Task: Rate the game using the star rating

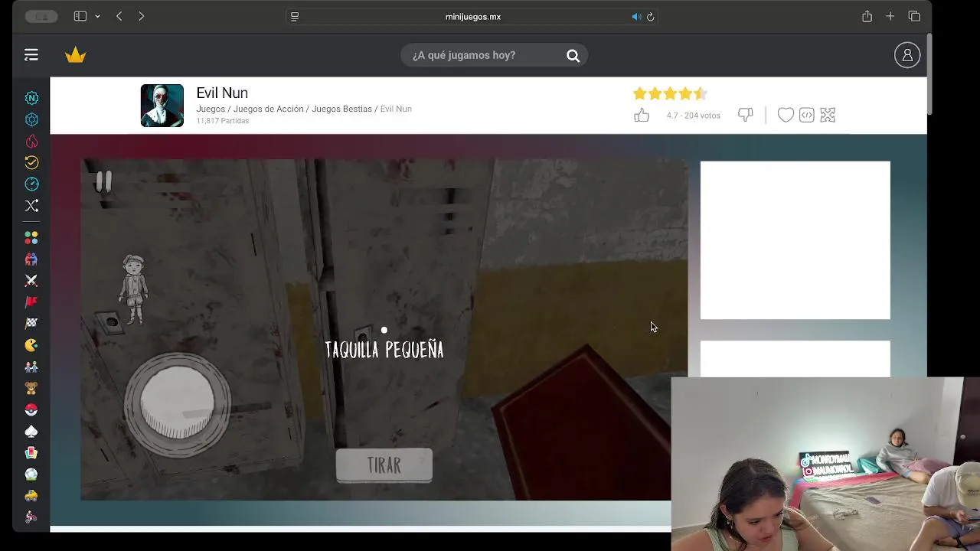Action: pos(670,93)
